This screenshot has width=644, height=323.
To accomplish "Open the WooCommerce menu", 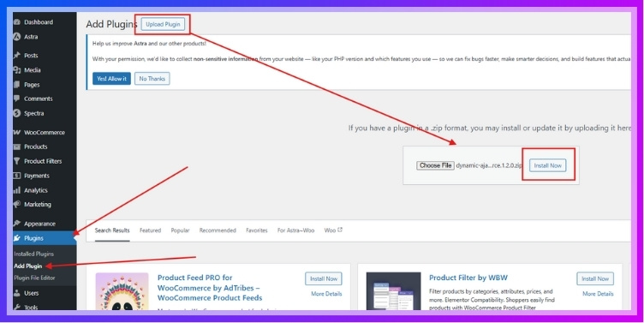I will (45, 132).
